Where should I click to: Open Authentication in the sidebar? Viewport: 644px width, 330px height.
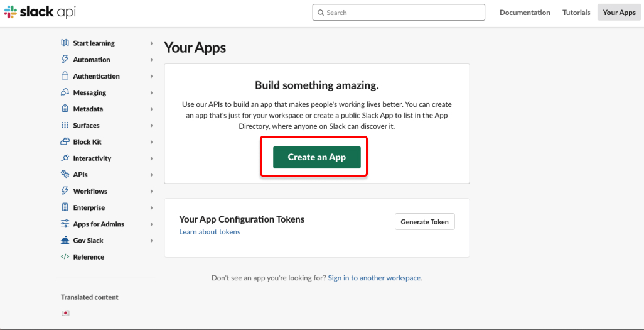tap(97, 76)
